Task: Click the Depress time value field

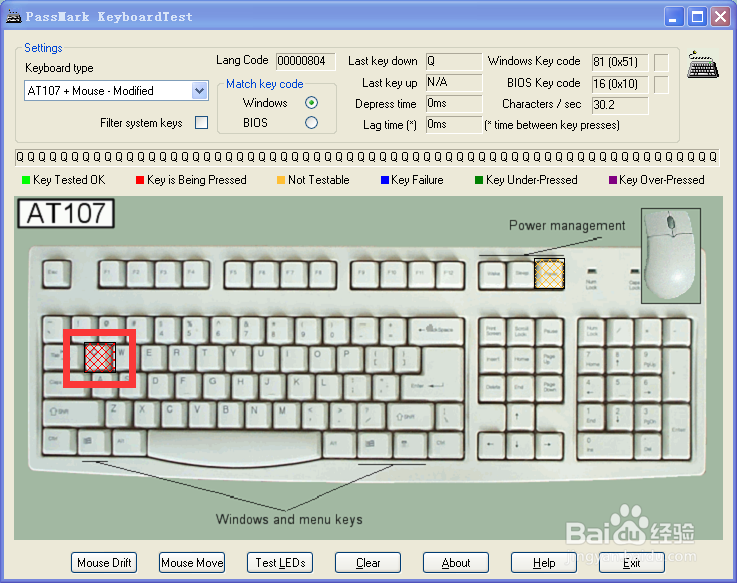Action: [x=454, y=103]
